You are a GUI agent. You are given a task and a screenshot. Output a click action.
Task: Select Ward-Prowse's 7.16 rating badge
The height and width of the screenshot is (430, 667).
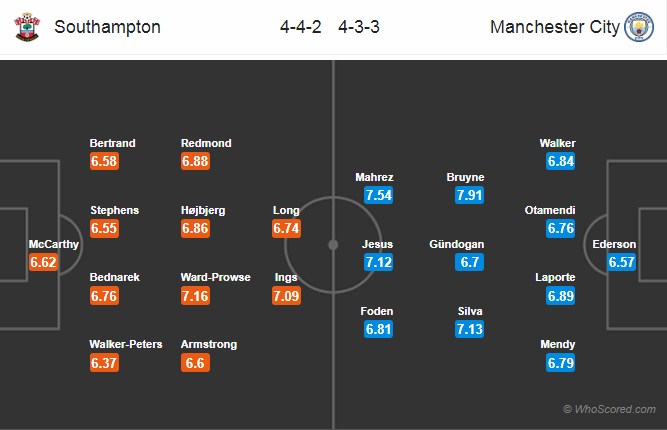coord(195,296)
